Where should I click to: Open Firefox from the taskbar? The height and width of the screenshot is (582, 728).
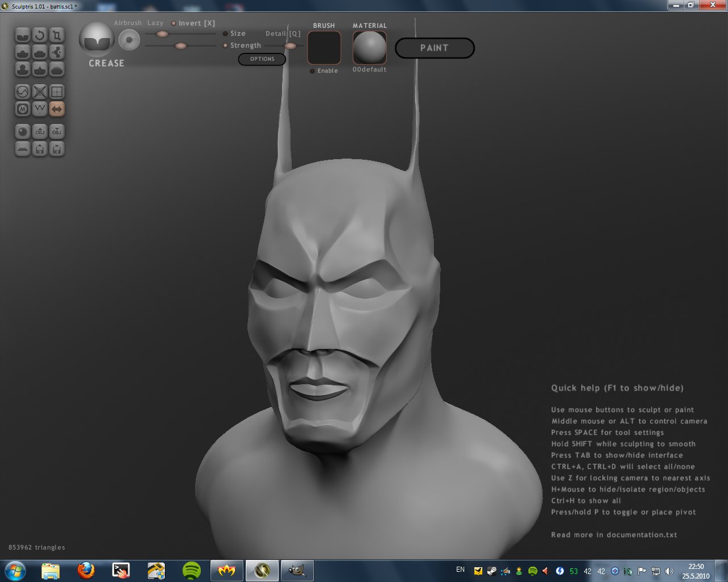point(86,570)
